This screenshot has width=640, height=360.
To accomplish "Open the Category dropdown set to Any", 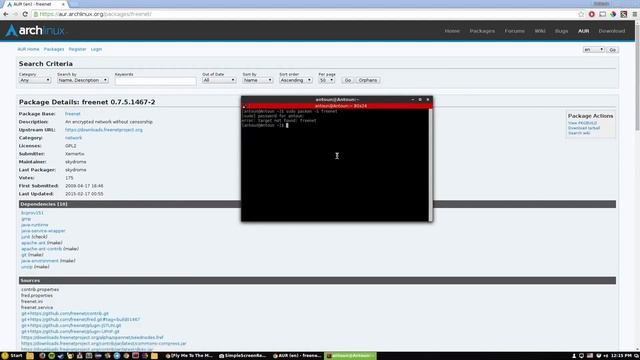I will click(x=35, y=80).
